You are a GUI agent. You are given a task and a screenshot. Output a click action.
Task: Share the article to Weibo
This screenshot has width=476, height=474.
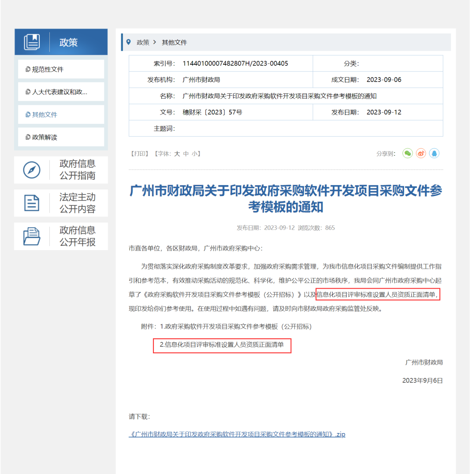coord(420,153)
